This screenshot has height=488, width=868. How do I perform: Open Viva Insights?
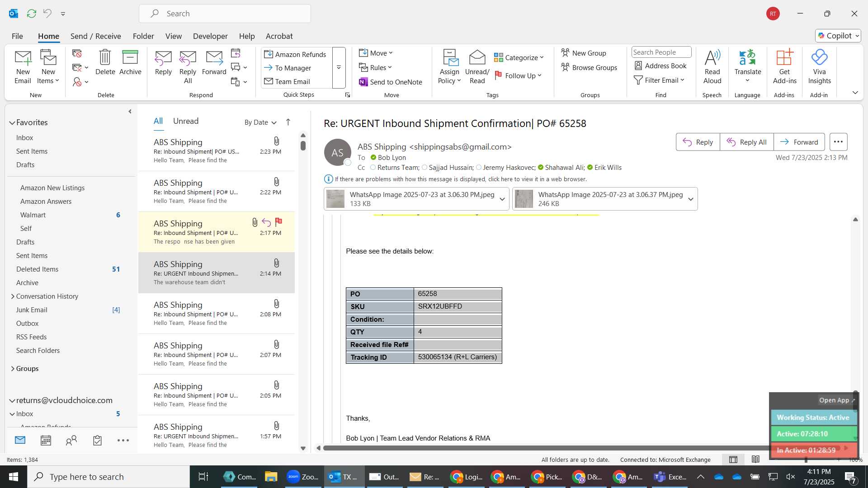coord(819,66)
